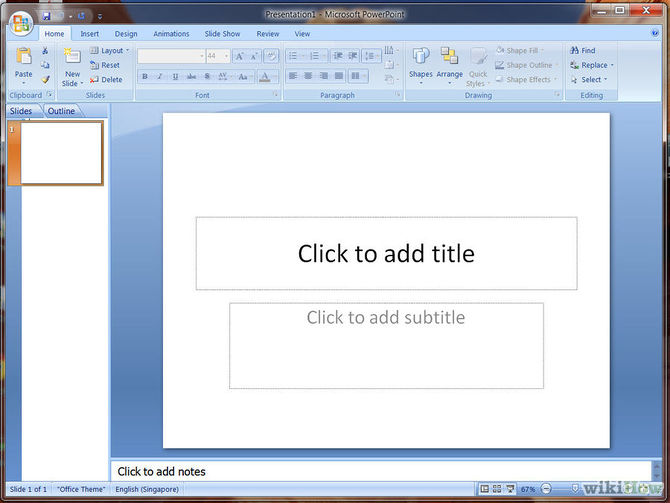The width and height of the screenshot is (670, 503).
Task: Click the New Slide icon
Action: tap(72, 56)
